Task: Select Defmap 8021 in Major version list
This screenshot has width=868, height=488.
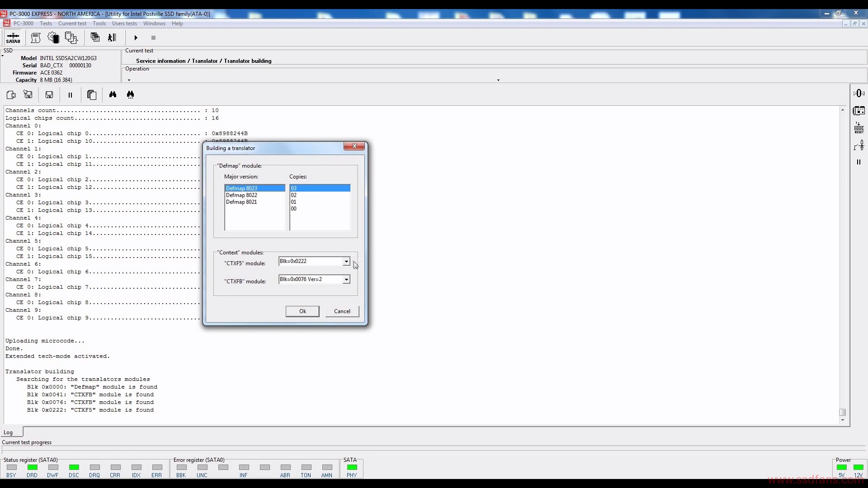Action: 255,202
